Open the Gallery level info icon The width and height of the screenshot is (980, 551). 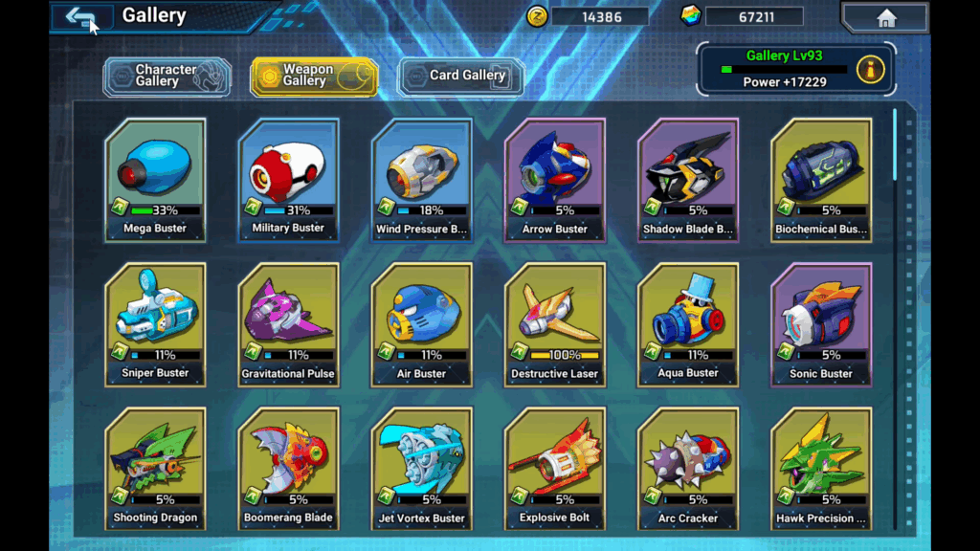(870, 69)
